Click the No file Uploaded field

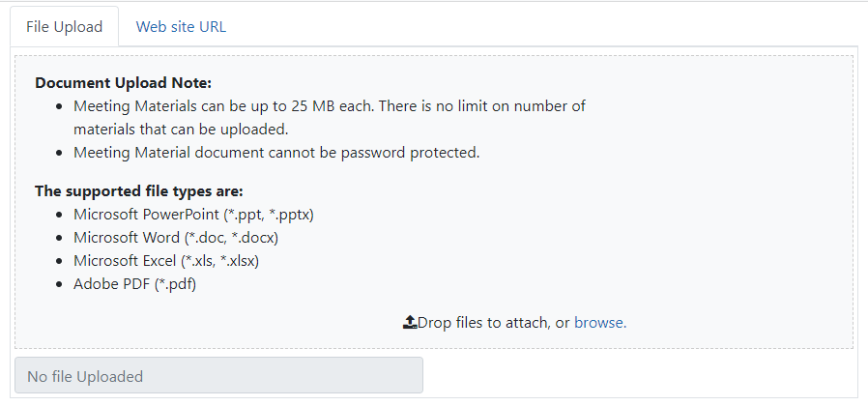pyautogui.click(x=218, y=375)
